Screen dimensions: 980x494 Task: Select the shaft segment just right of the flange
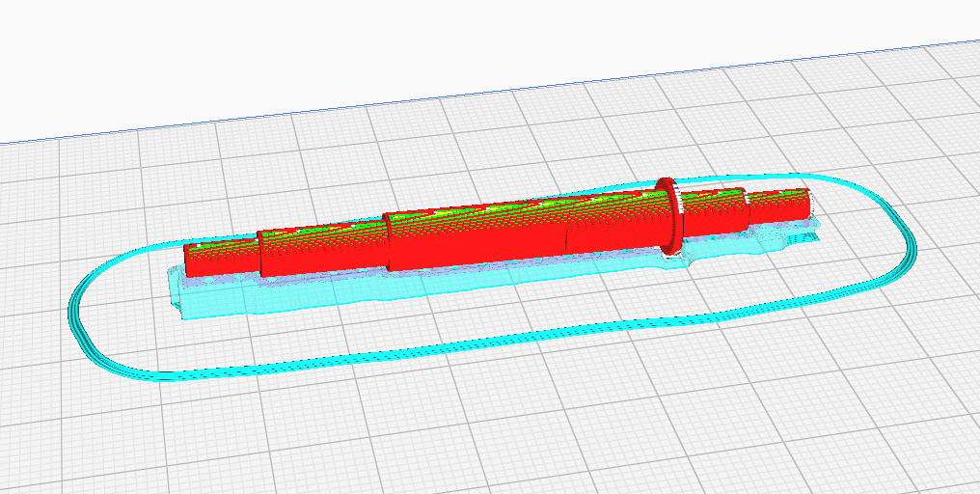714,214
